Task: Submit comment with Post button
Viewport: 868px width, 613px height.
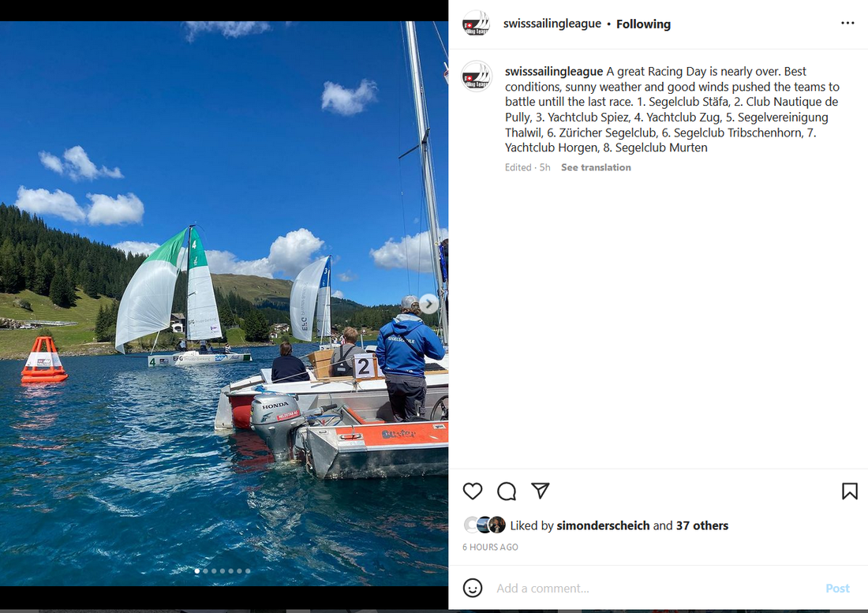Action: (x=837, y=588)
